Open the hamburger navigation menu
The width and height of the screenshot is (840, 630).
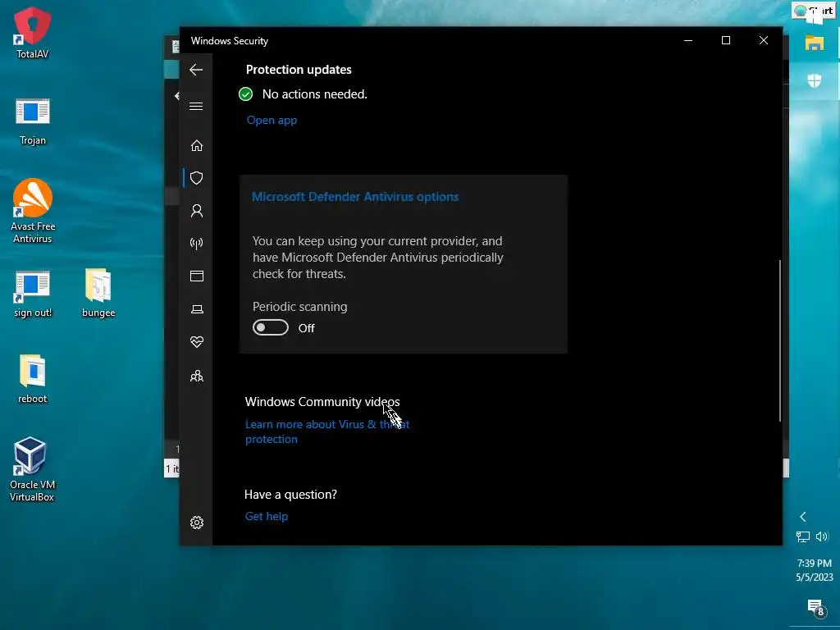(x=196, y=106)
